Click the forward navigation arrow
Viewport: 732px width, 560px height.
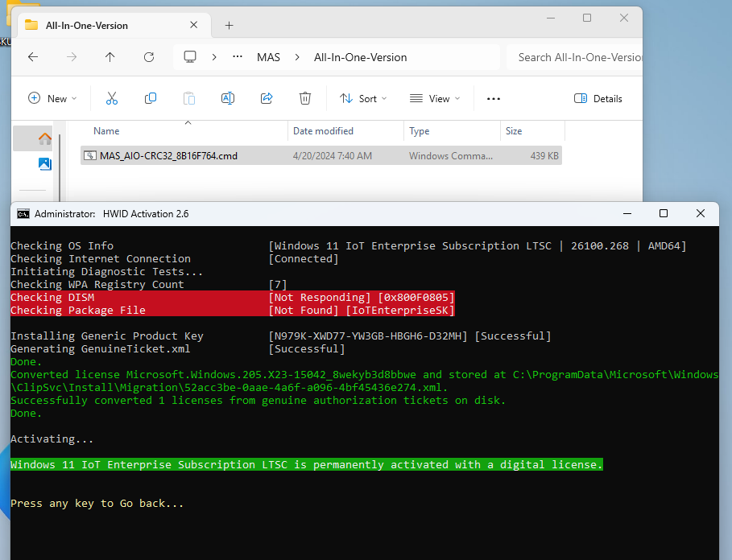72,57
